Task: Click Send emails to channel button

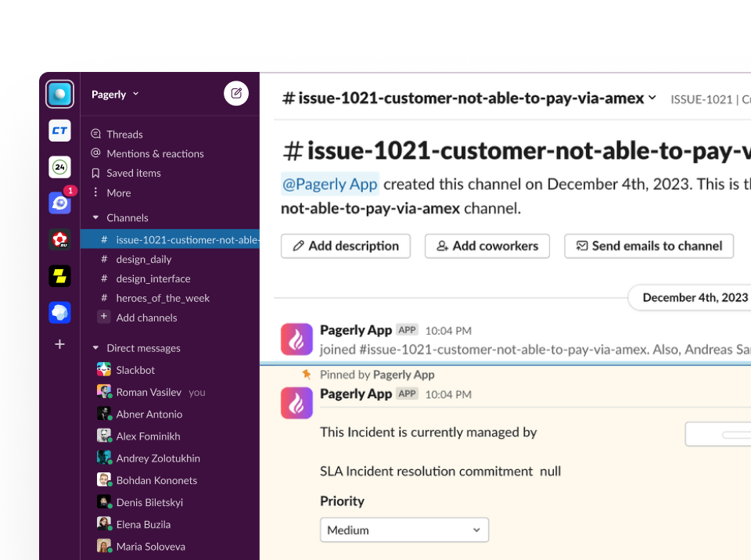Action: point(649,246)
